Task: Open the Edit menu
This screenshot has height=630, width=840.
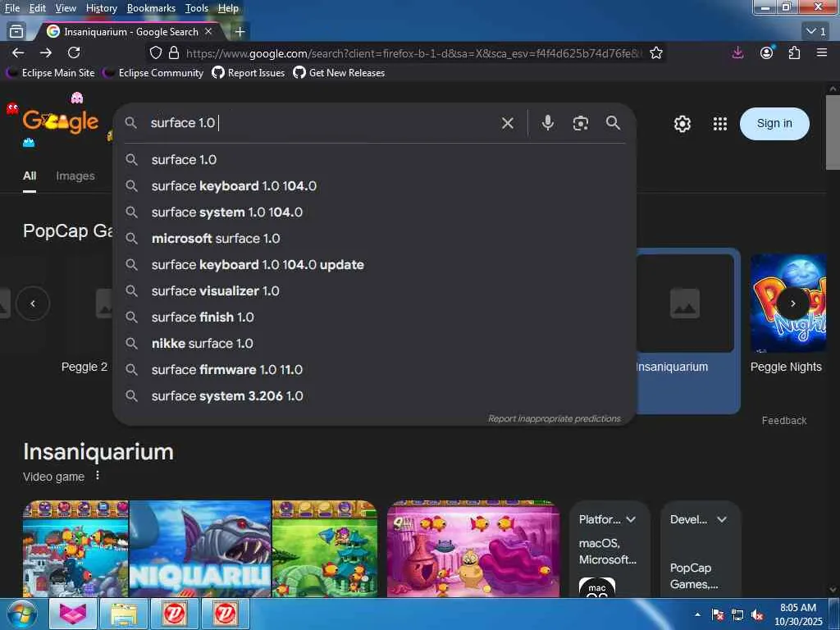Action: [37, 8]
